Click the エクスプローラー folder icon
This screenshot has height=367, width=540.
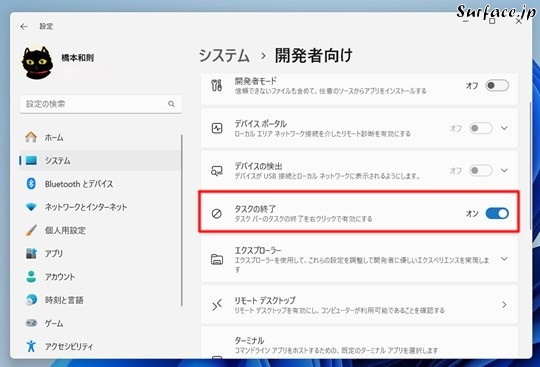(x=217, y=259)
